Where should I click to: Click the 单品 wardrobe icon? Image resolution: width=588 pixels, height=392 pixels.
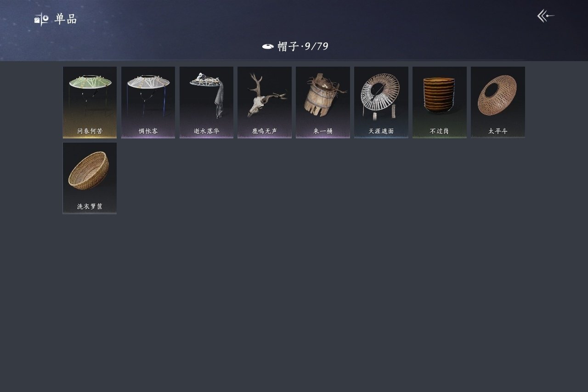(x=41, y=19)
